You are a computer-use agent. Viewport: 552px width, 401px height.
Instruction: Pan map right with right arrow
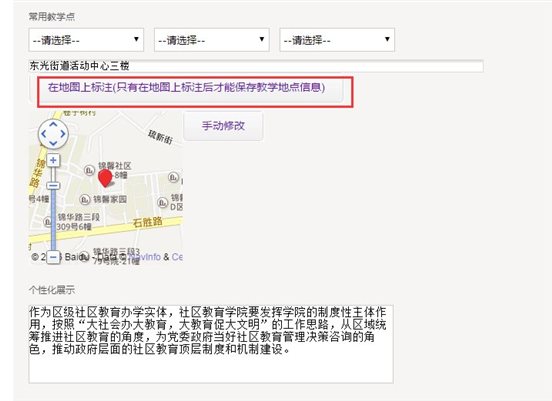click(63, 134)
